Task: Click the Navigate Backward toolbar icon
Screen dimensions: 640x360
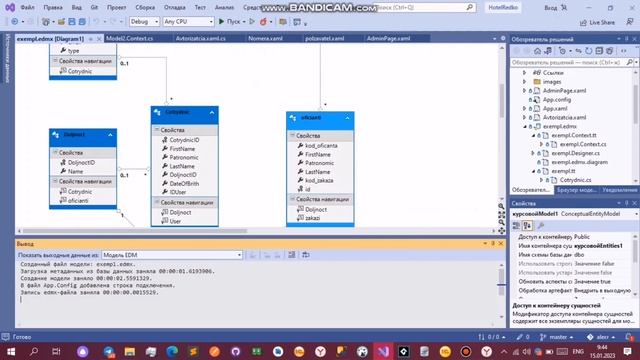Action: (15, 22)
